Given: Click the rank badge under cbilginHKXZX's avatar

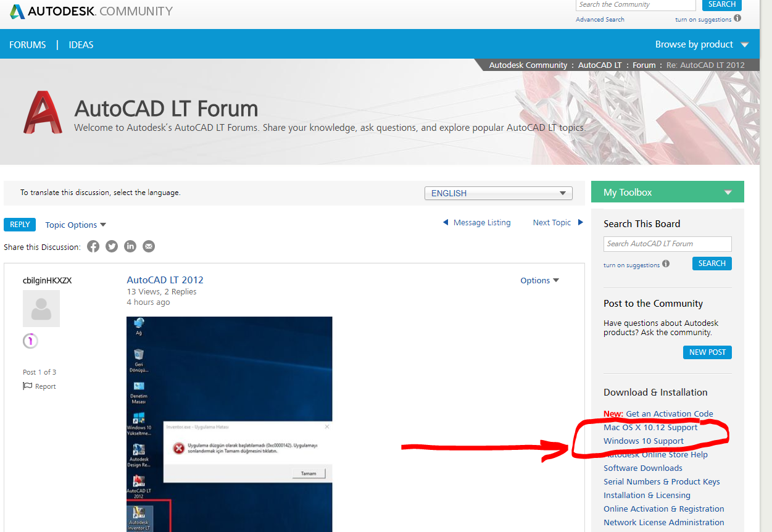Looking at the screenshot, I should click(x=30, y=341).
